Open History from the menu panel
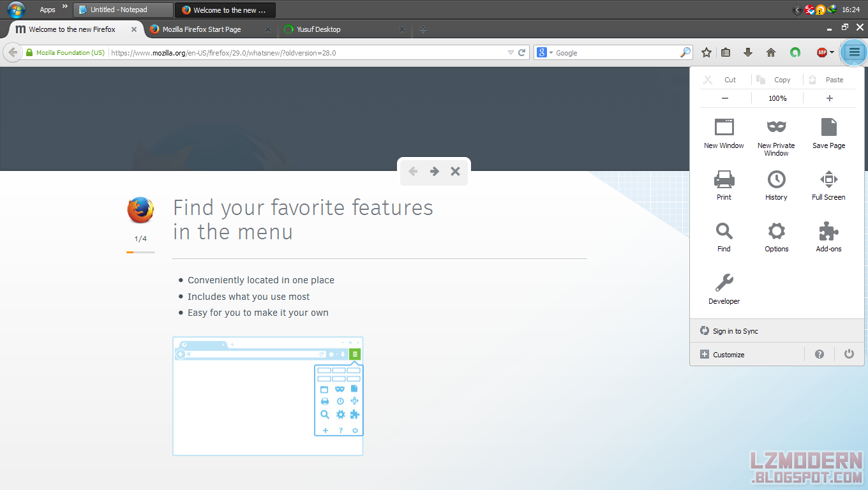 776,185
